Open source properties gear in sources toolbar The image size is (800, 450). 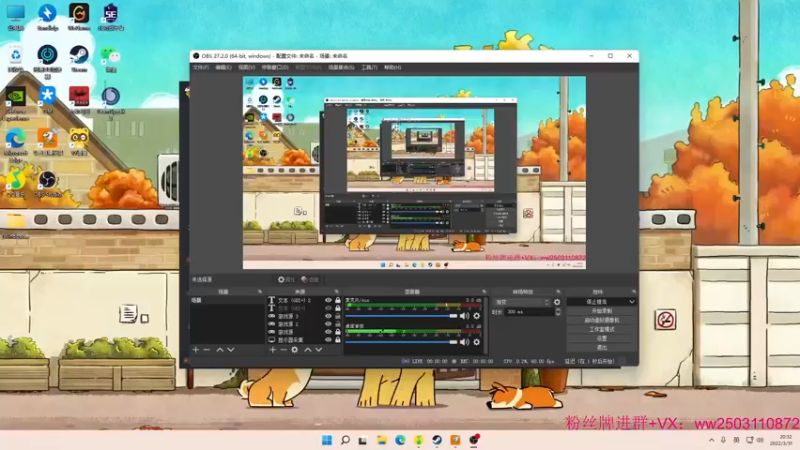[x=294, y=350]
